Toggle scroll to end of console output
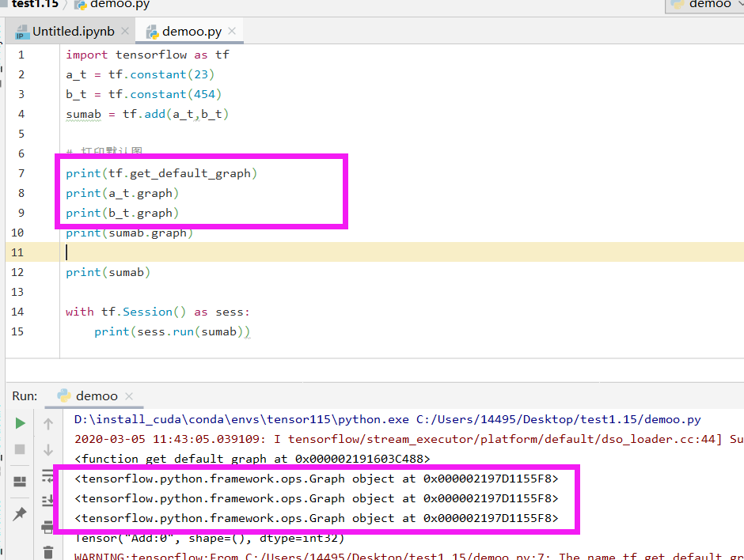Viewport: 744px width, 560px height. [48, 500]
